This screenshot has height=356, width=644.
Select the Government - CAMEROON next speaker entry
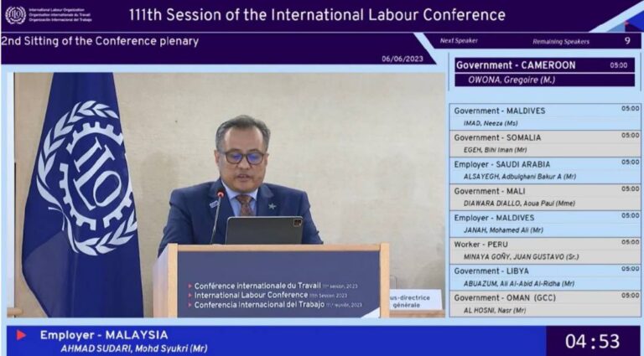(544, 72)
